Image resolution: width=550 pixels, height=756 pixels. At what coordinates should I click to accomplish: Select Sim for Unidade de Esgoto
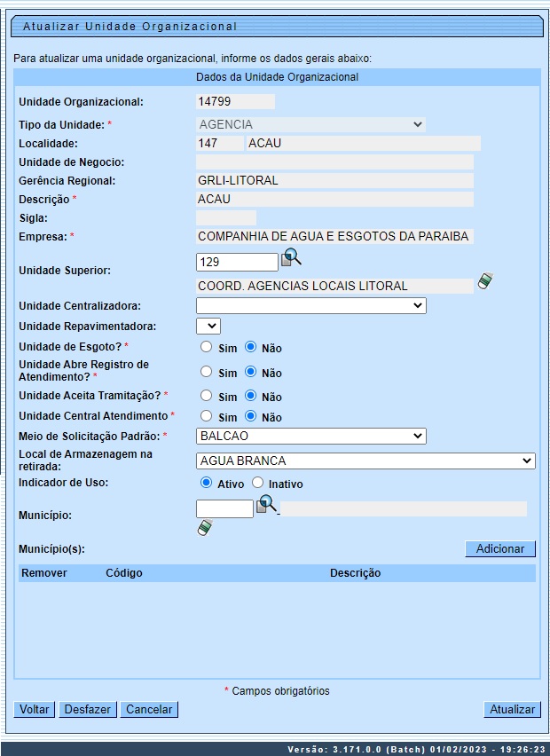tap(207, 347)
